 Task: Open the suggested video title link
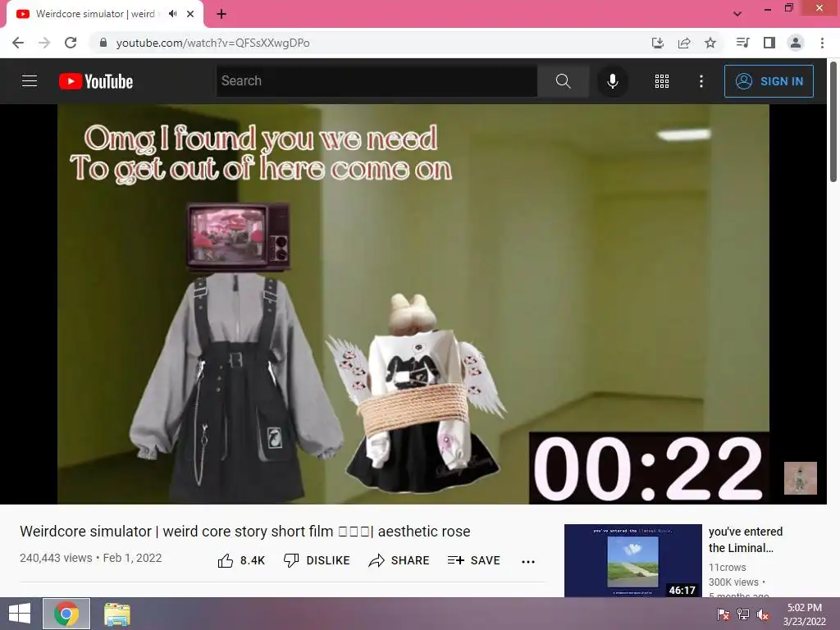tap(745, 540)
